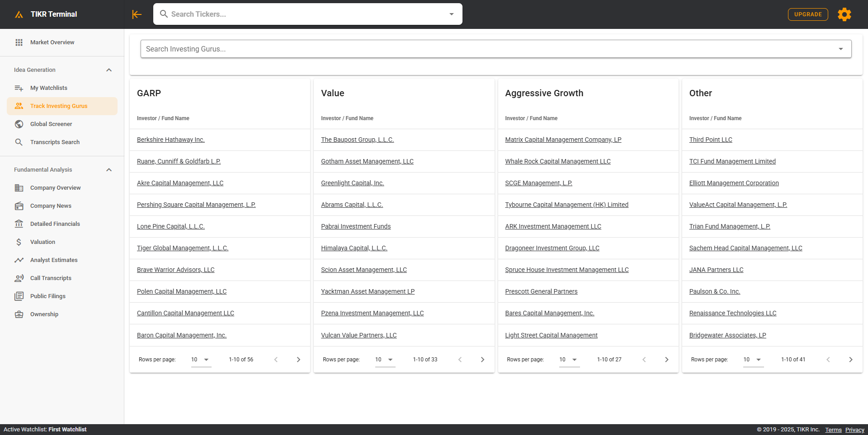Click the Market Overview grid icon
Viewport: 868px width, 435px height.
click(19, 42)
